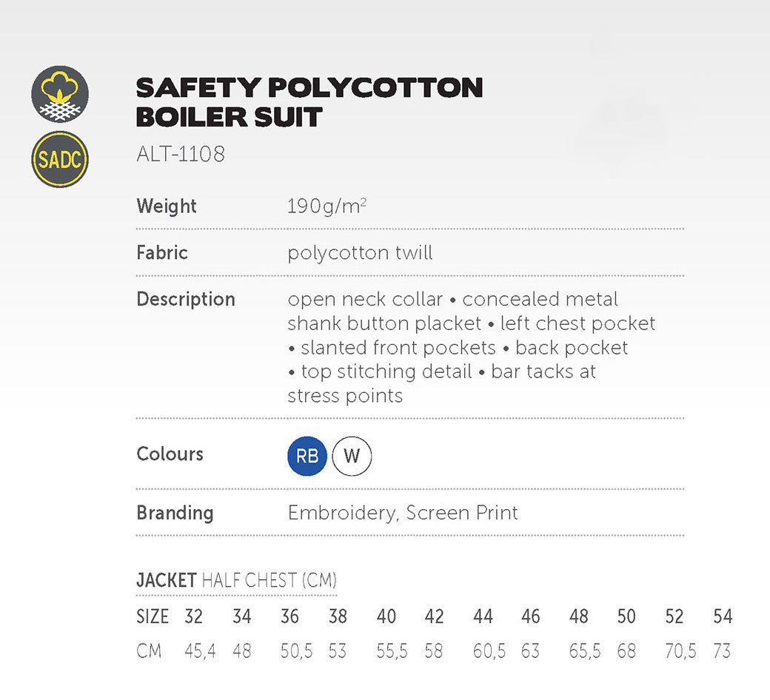The width and height of the screenshot is (770, 700).
Task: Click the 190g/m² weight value
Action: pyautogui.click(x=327, y=206)
